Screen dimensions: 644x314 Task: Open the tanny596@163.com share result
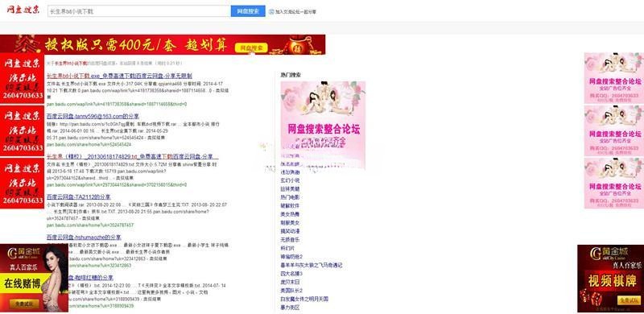[x=93, y=116]
